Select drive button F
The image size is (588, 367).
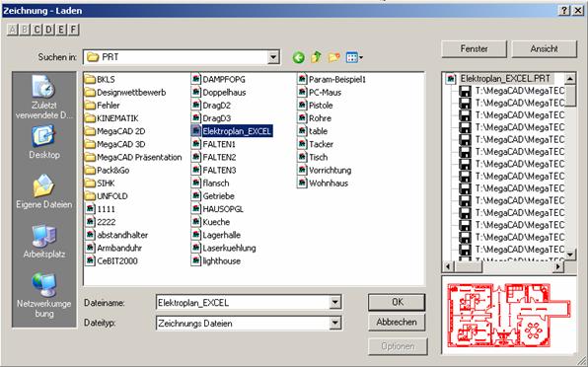coord(73,30)
